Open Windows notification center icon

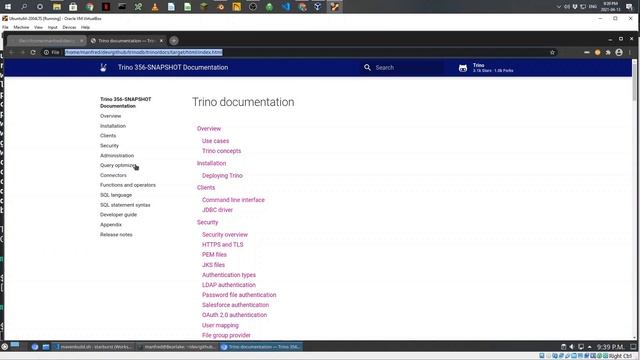click(x=629, y=7)
